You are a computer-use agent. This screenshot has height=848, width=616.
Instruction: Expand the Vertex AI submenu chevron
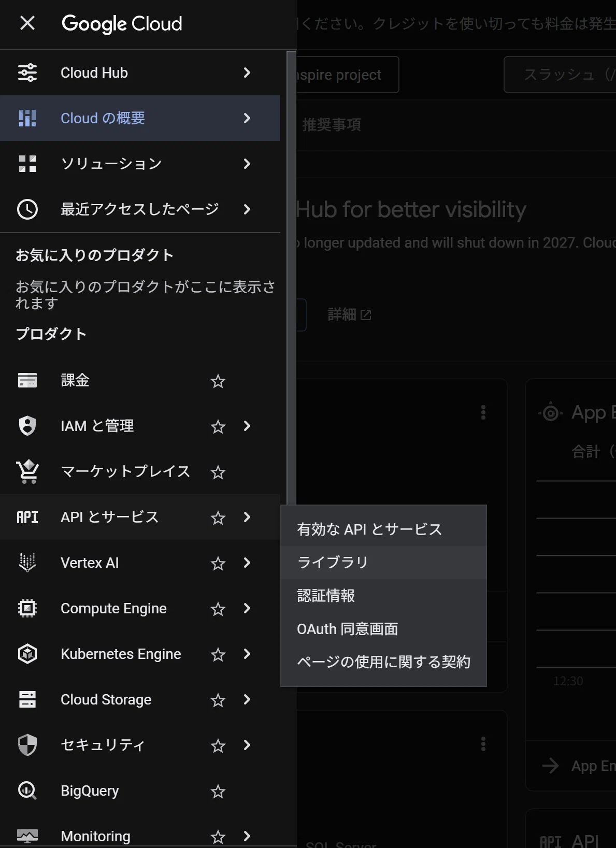(247, 563)
